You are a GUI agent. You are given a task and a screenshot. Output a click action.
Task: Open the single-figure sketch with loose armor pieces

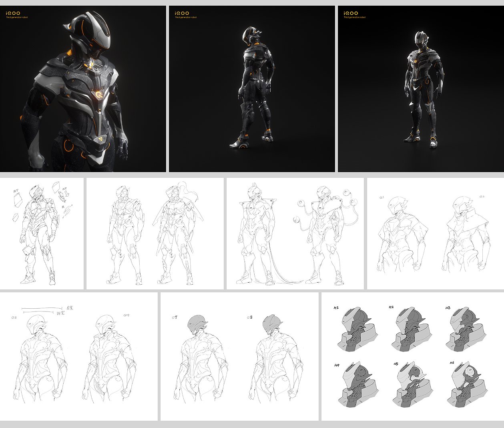click(42, 233)
